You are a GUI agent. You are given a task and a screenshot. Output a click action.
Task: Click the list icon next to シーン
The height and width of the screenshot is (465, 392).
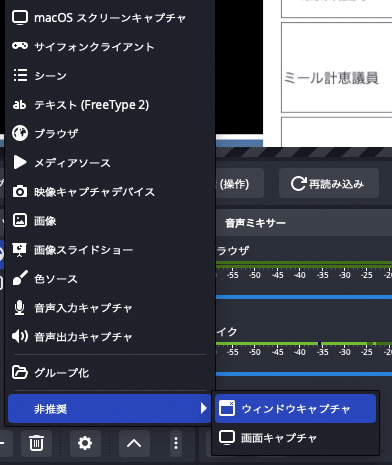[20, 75]
